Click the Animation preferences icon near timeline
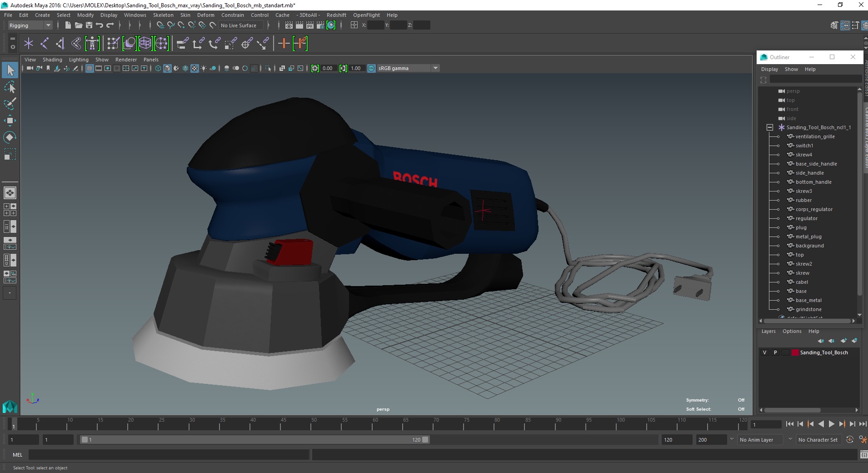Screen dimensions: 868x473 tap(863, 440)
